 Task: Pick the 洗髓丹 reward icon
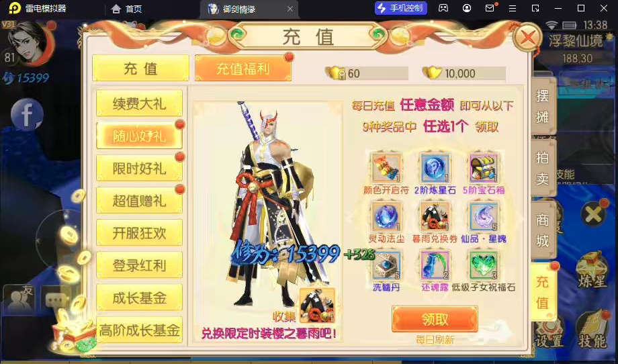(x=386, y=265)
